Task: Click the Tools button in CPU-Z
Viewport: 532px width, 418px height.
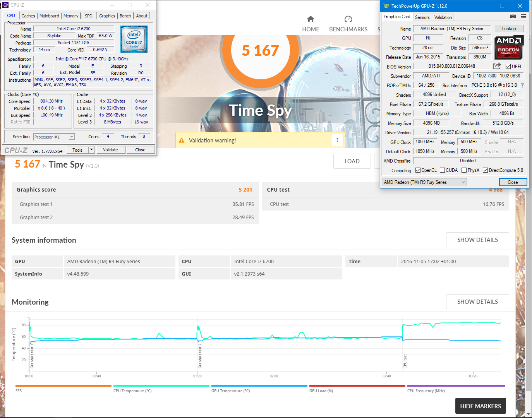Action: click(x=77, y=150)
